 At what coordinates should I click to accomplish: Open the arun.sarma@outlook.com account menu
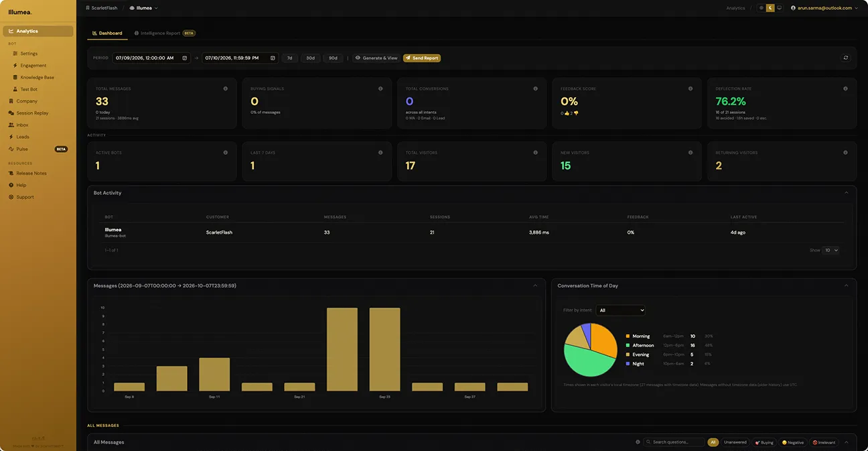(824, 8)
